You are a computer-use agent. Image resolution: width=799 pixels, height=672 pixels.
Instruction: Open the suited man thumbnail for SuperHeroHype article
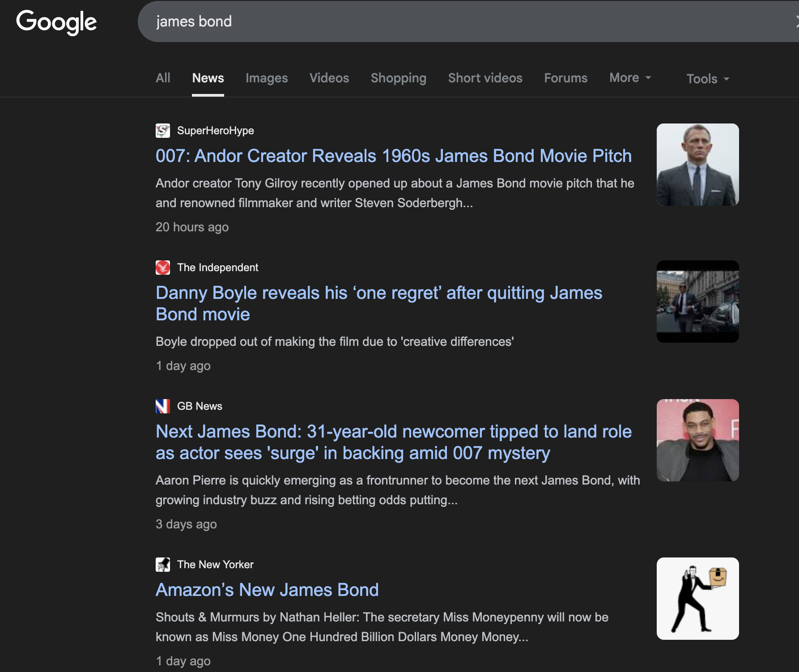pos(698,165)
